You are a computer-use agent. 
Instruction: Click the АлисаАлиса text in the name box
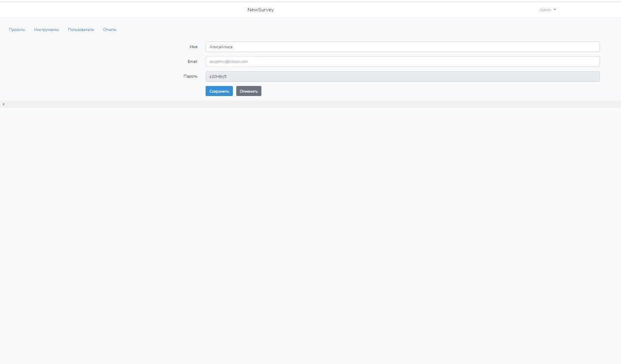click(x=221, y=47)
